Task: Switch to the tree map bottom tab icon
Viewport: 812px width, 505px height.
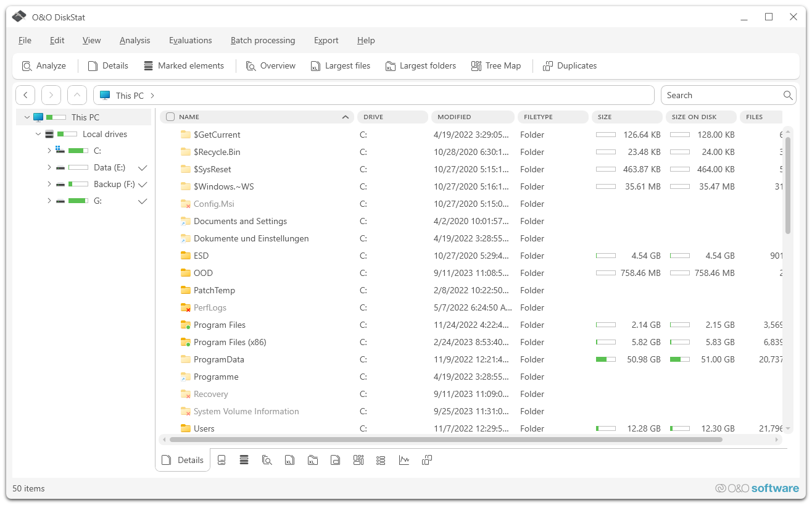Action: pos(358,460)
